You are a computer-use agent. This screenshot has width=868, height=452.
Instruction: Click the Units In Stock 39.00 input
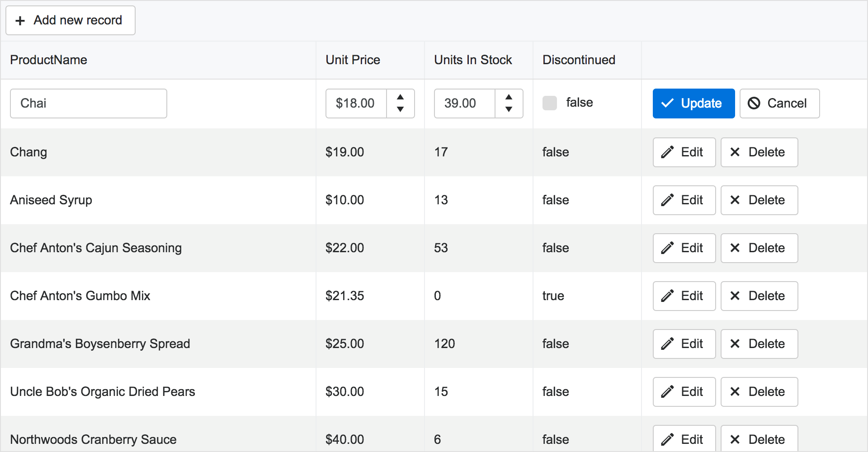pyautogui.click(x=465, y=104)
